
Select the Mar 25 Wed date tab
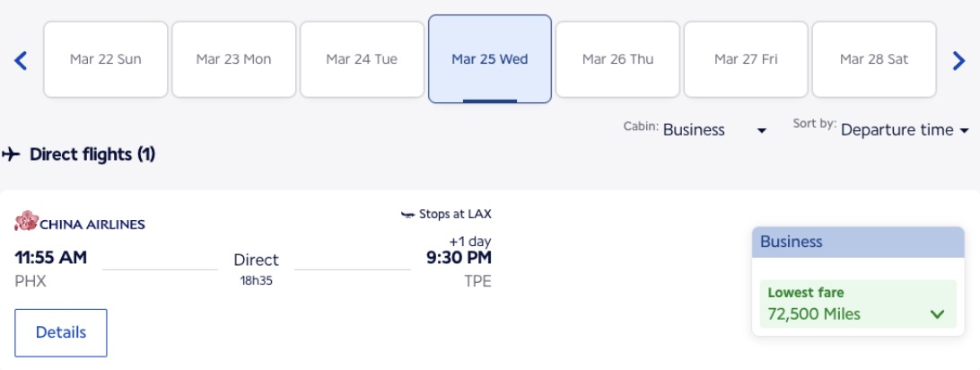[490, 60]
